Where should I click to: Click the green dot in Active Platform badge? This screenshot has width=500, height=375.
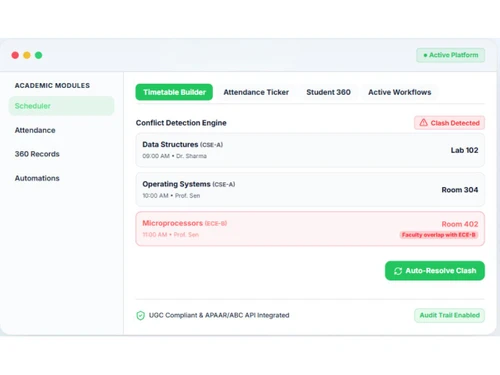(425, 55)
